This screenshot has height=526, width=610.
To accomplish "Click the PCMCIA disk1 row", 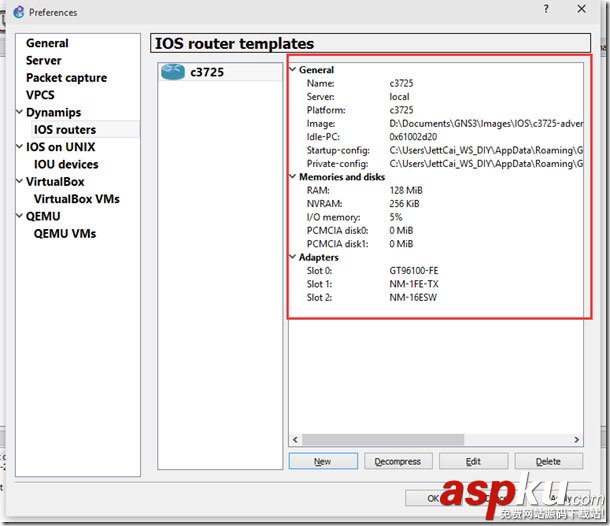I will pos(436,244).
